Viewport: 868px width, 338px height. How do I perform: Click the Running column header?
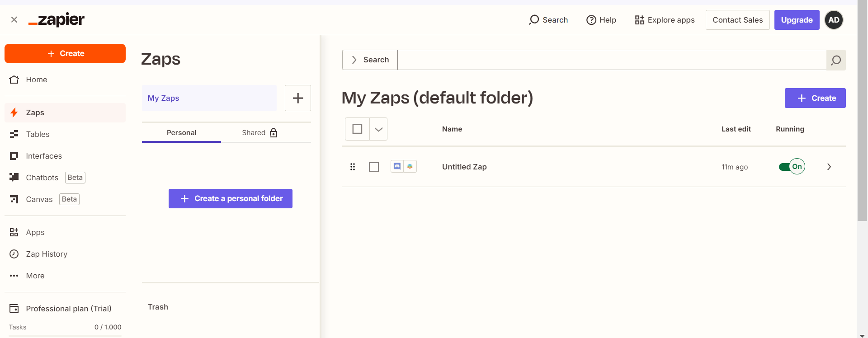pos(790,129)
